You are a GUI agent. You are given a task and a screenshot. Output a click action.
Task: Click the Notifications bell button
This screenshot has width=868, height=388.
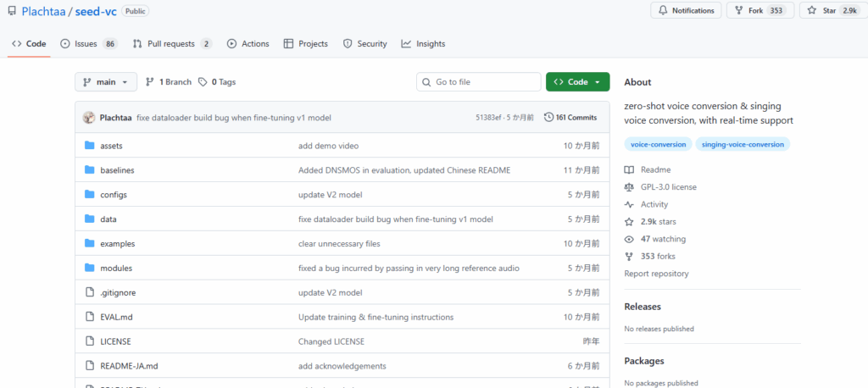click(x=686, y=10)
